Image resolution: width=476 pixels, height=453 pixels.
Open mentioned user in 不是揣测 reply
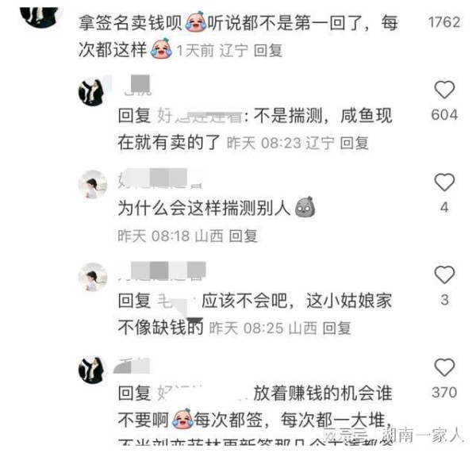click(200, 117)
